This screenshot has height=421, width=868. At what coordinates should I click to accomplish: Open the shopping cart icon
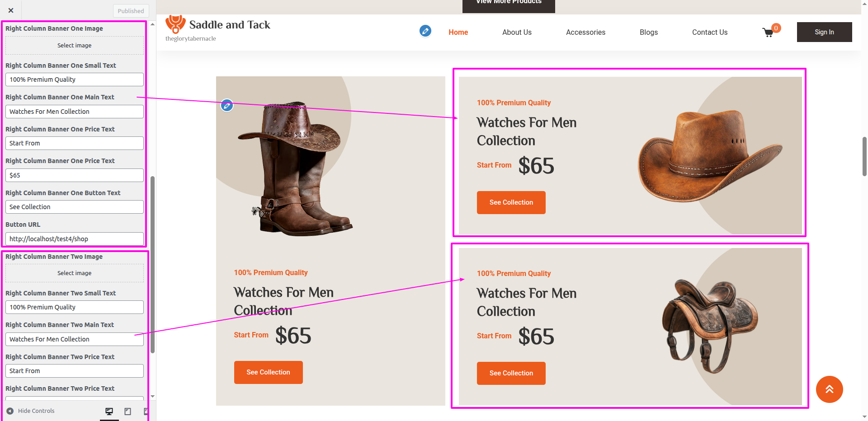[768, 33]
